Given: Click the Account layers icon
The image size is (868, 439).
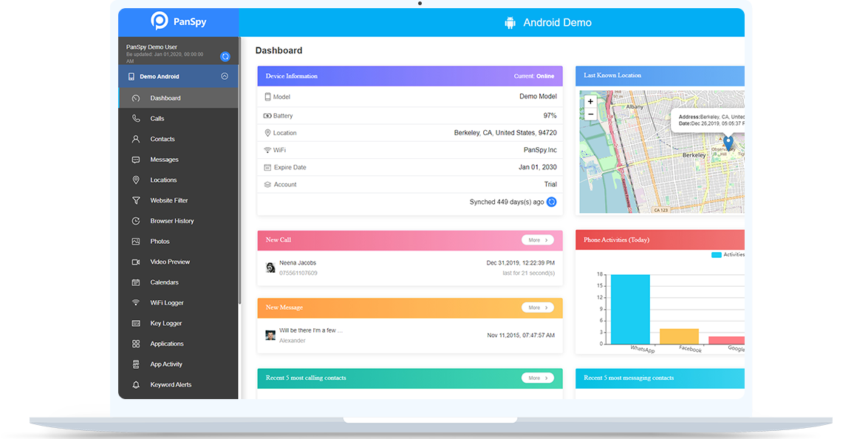Looking at the screenshot, I should 268,184.
